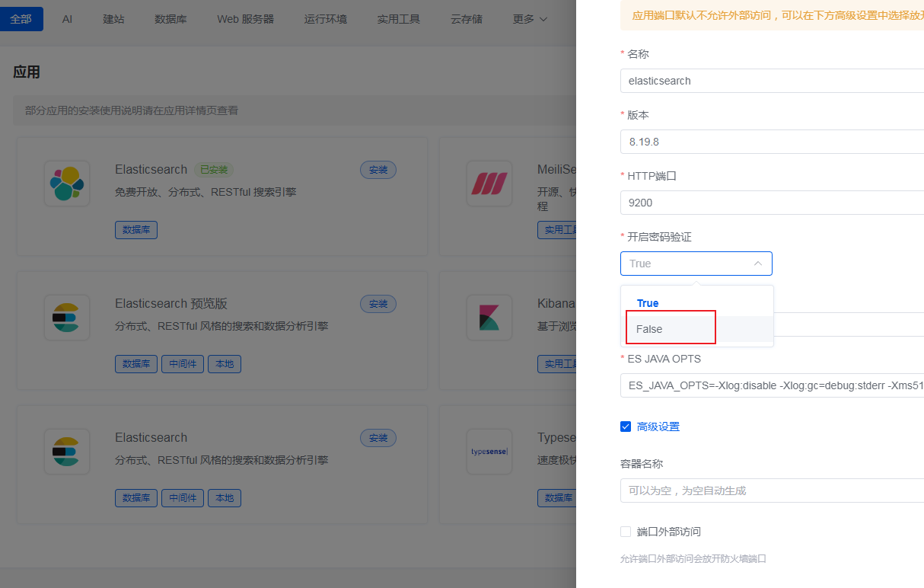Uncheck the 高级设置 checkbox
Viewport: 924px width, 588px height.
tap(626, 427)
